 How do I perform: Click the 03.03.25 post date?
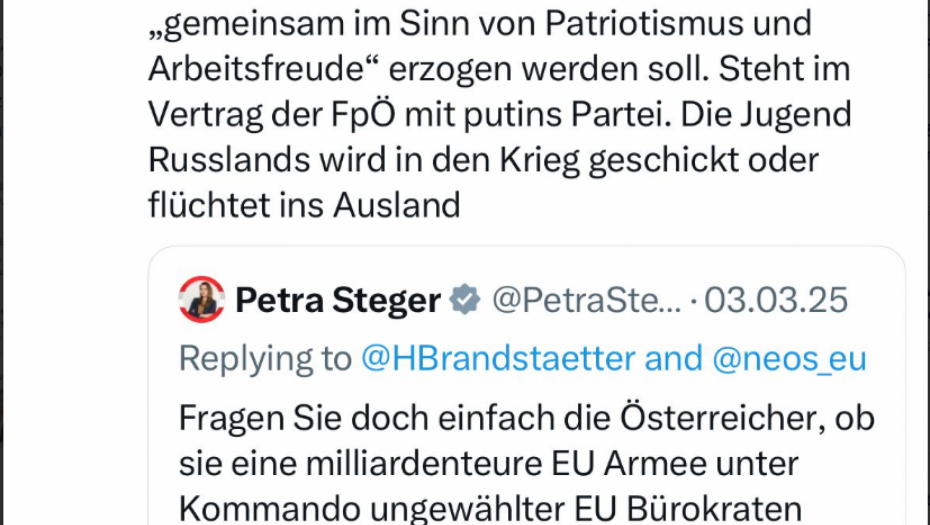point(776,300)
